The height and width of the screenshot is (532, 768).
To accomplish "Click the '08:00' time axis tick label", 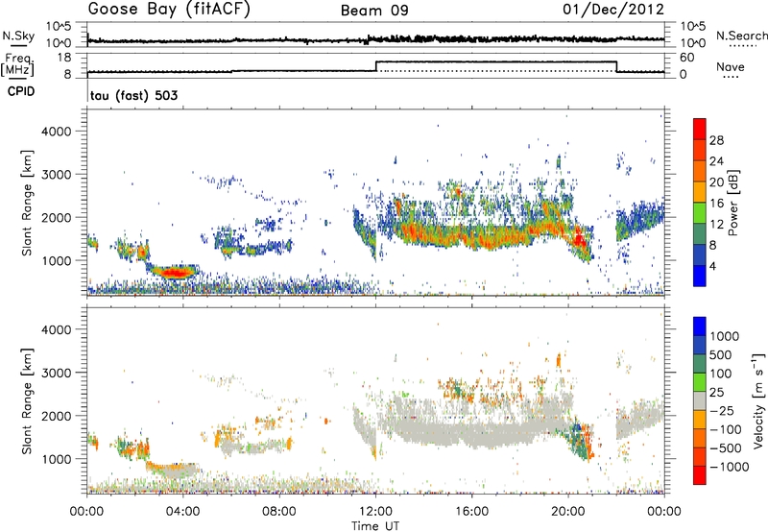I will 278,512.
